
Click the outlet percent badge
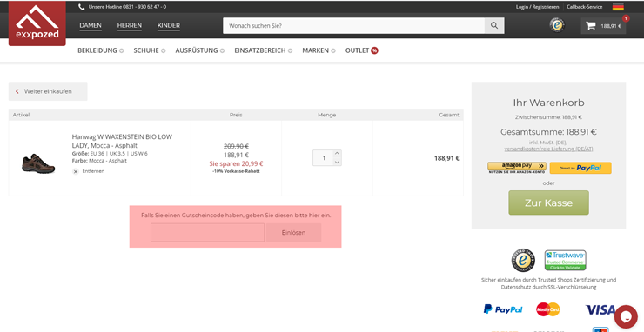[x=374, y=50]
